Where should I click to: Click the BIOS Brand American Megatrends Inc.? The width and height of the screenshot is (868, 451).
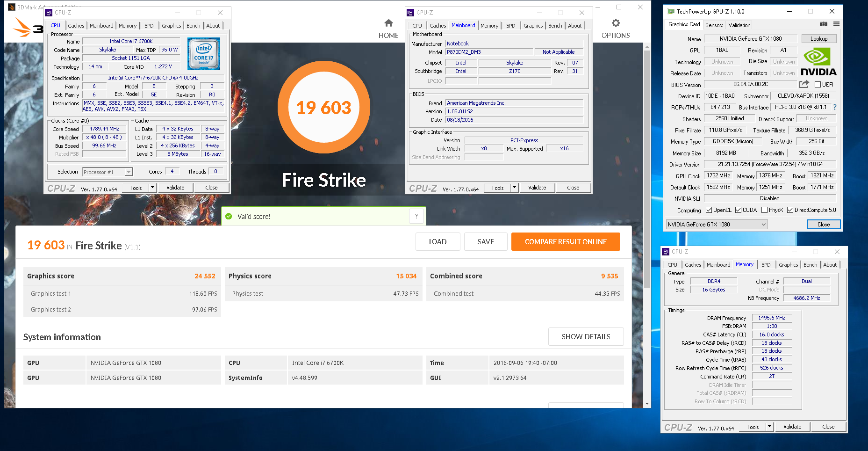click(x=514, y=103)
